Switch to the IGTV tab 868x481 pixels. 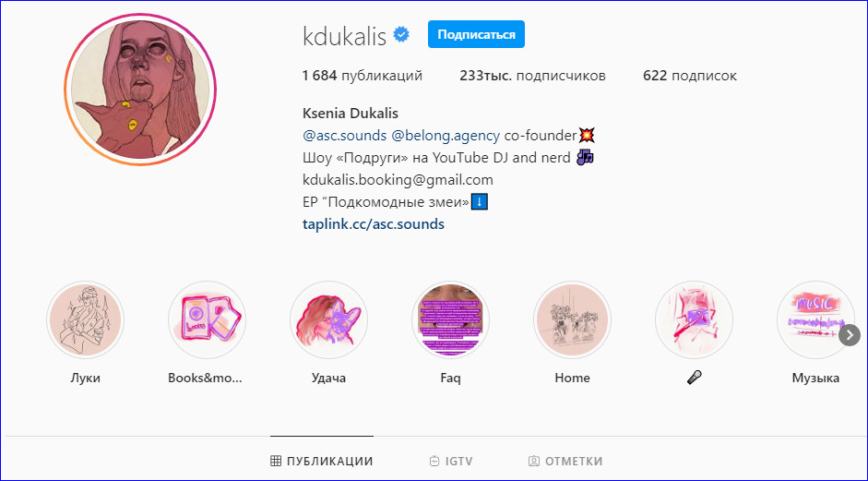pos(451,461)
